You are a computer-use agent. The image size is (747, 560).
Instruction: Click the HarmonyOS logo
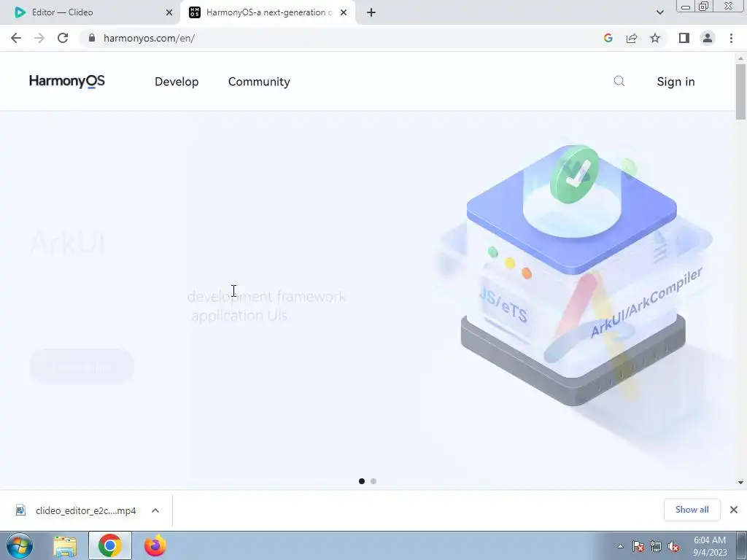(66, 81)
